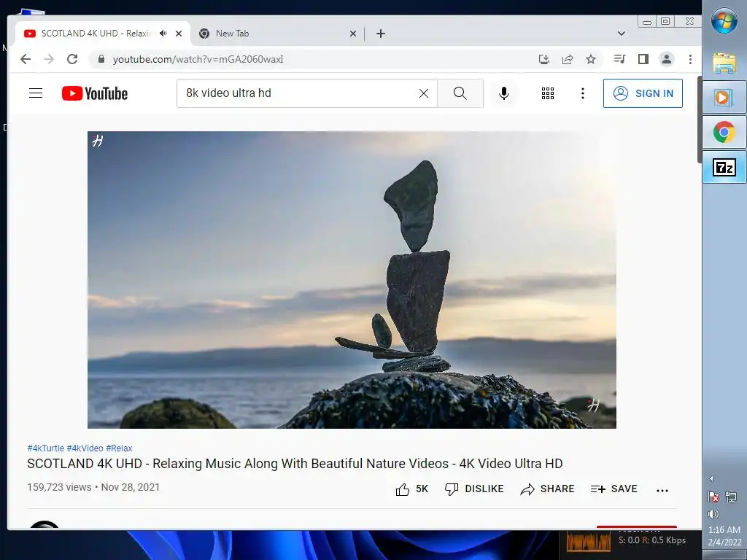Open the media control icon in Chrome toolbar

620,59
